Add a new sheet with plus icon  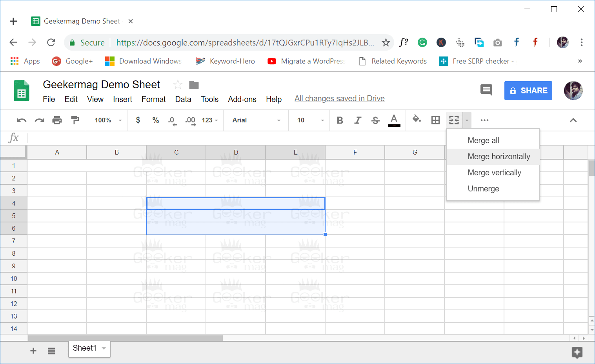point(33,351)
